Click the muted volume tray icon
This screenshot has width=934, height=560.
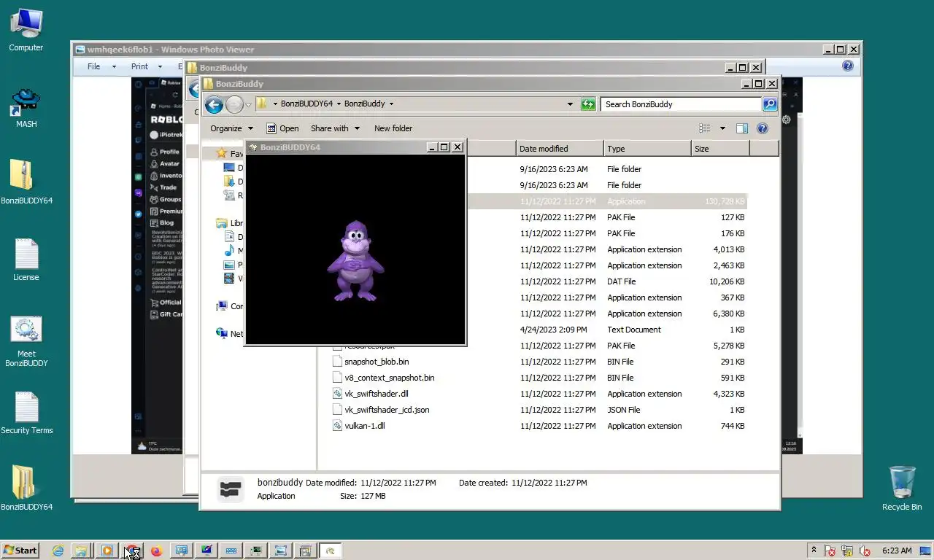pos(865,551)
